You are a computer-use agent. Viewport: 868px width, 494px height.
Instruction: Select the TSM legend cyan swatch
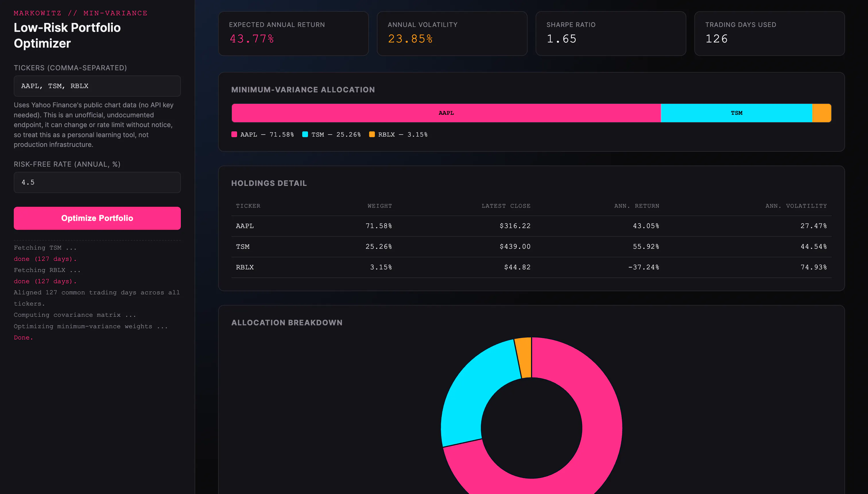[305, 134]
